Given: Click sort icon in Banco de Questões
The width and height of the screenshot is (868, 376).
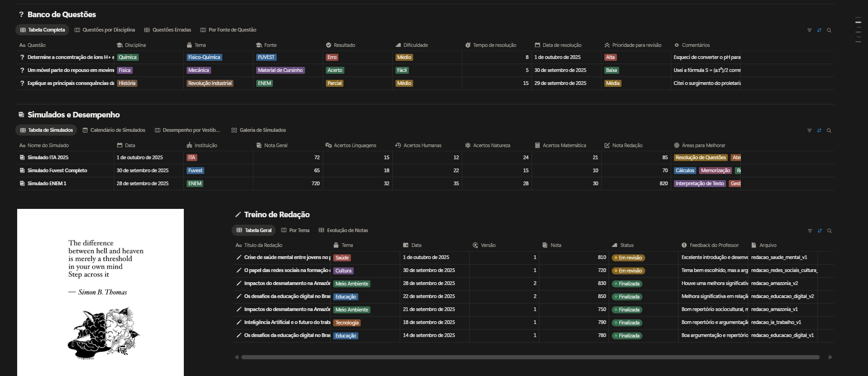Looking at the screenshot, I should pyautogui.click(x=819, y=30).
